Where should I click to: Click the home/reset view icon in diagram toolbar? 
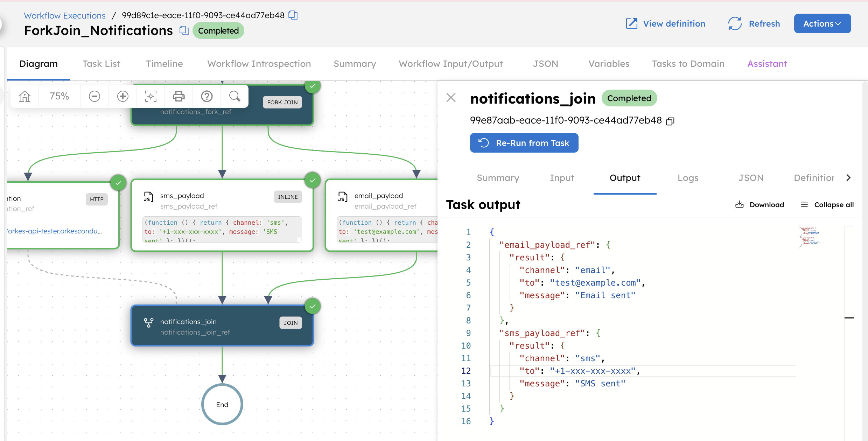pyautogui.click(x=24, y=96)
